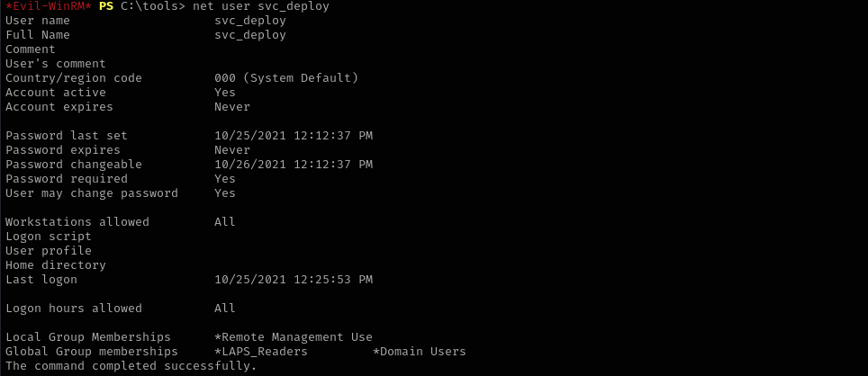Click the yellow PS prompt indicator
This screenshot has width=868, height=376.
pos(106,6)
